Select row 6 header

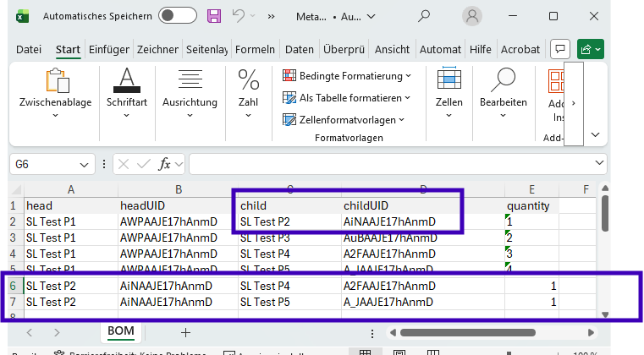[x=14, y=286]
